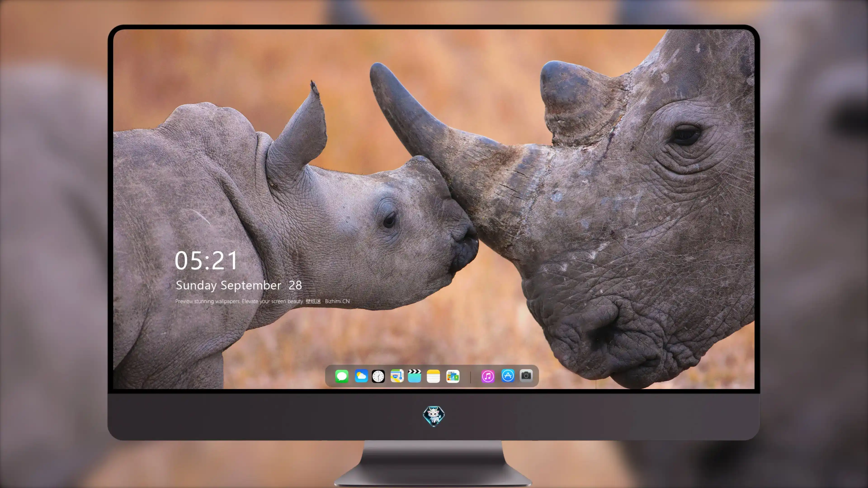Open the Newsstand app icon
This screenshot has height=488, width=868.
(453, 376)
